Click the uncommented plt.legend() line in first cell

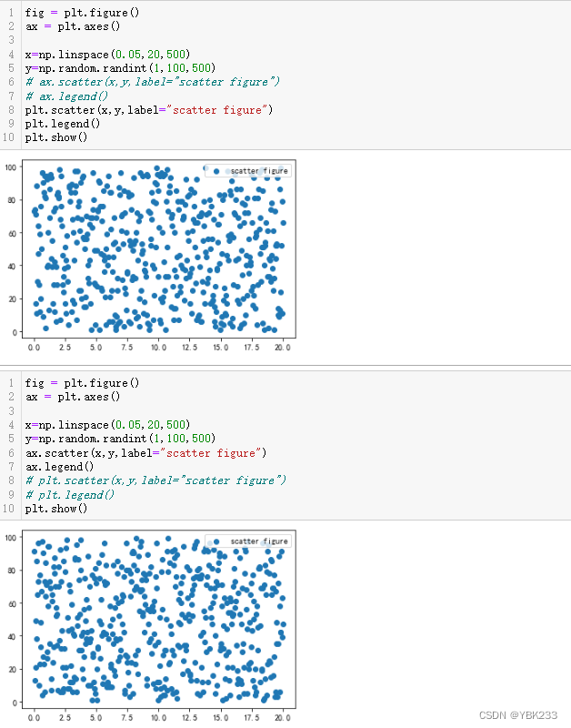[x=62, y=124]
